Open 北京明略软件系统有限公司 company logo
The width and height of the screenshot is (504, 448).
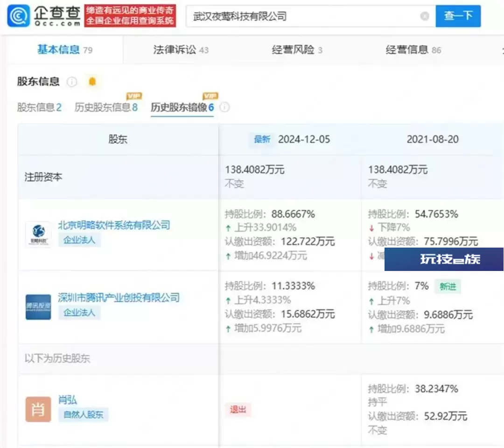coord(38,235)
